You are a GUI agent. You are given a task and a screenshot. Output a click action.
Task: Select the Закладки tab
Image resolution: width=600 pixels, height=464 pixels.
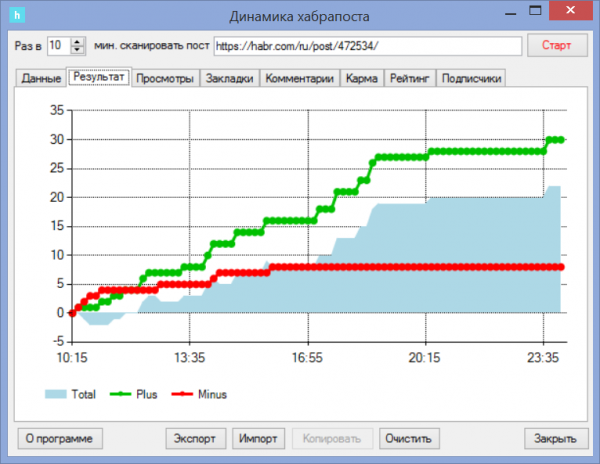230,78
